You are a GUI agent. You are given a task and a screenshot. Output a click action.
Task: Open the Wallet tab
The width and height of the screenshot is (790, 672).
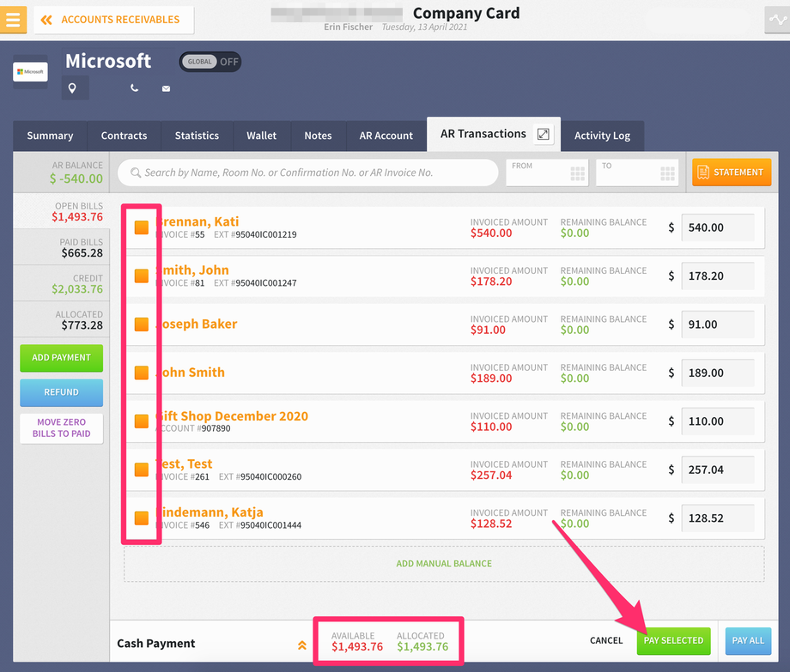(262, 136)
